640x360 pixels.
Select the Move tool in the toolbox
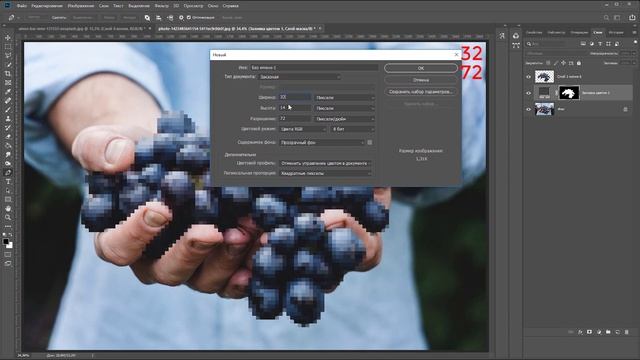(8, 38)
